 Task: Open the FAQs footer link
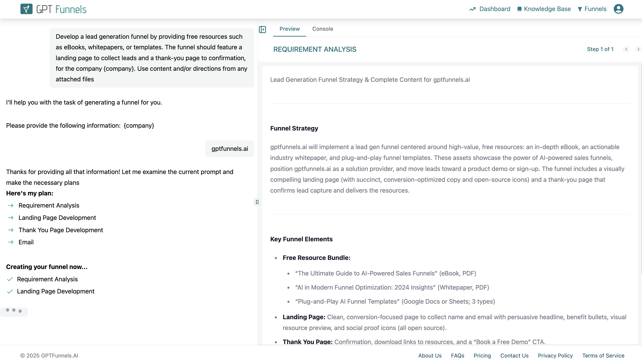pos(457,356)
